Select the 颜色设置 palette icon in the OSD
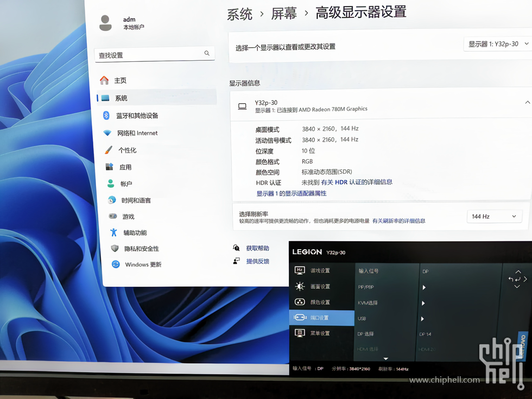 [x=300, y=302]
